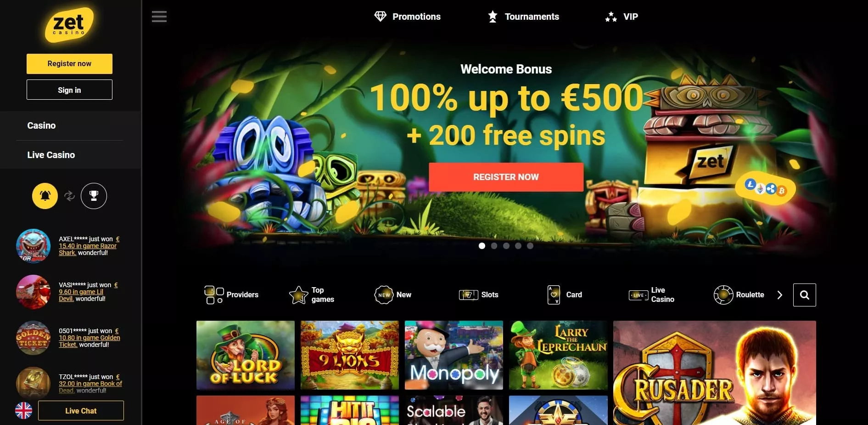Select the trophy winners icon
The width and height of the screenshot is (868, 425).
click(94, 196)
